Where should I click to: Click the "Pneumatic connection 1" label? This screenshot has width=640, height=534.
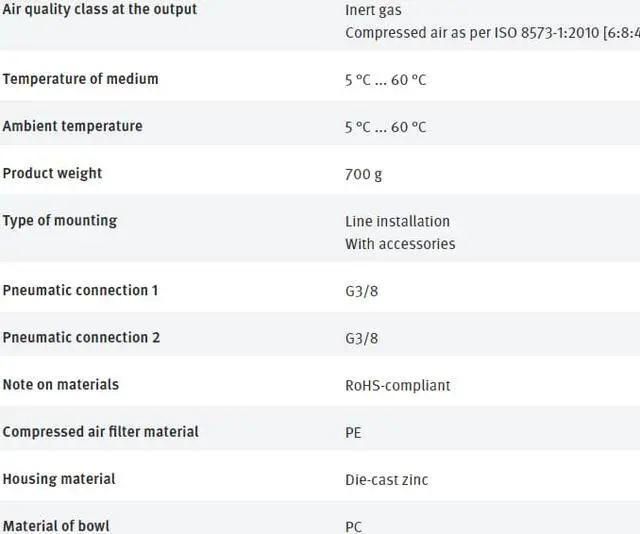pos(80,290)
